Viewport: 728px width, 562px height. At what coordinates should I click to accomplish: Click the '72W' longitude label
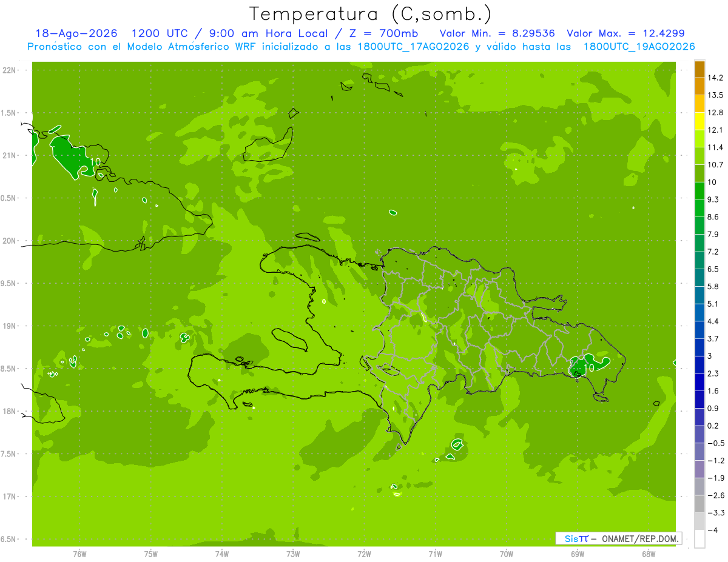pyautogui.click(x=364, y=554)
